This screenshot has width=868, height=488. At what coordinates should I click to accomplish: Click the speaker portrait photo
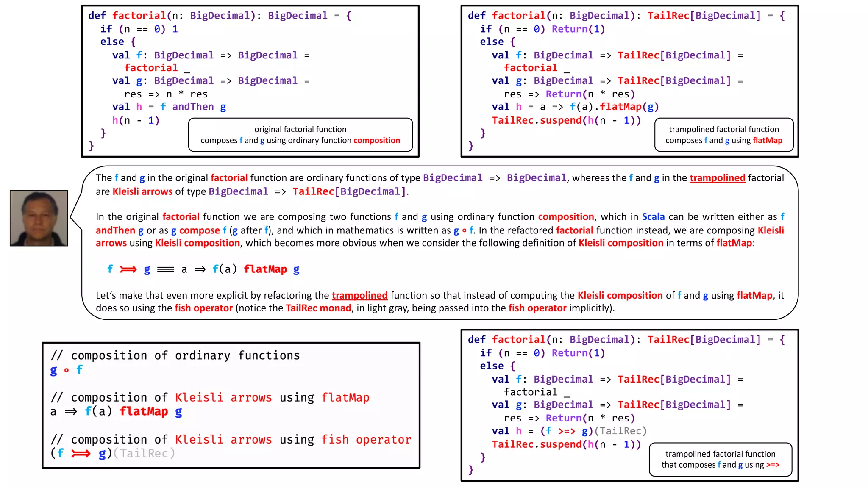tap(39, 218)
